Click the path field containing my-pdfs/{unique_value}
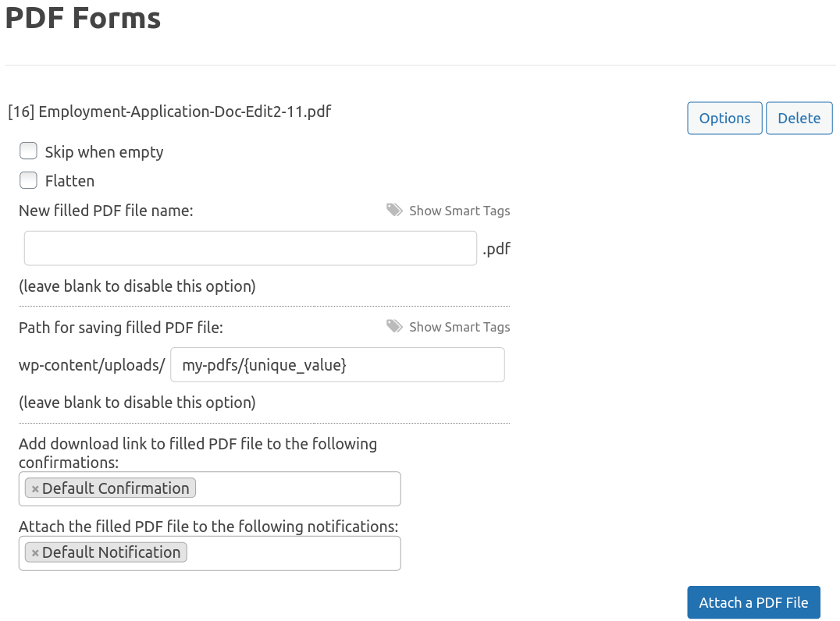This screenshot has height=621, width=840. click(x=337, y=365)
